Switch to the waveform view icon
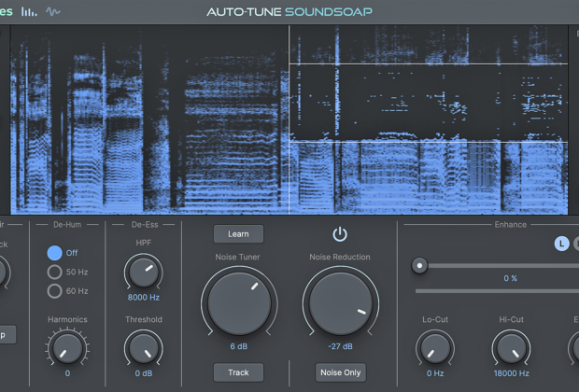This screenshot has width=579, height=392. pyautogui.click(x=53, y=12)
